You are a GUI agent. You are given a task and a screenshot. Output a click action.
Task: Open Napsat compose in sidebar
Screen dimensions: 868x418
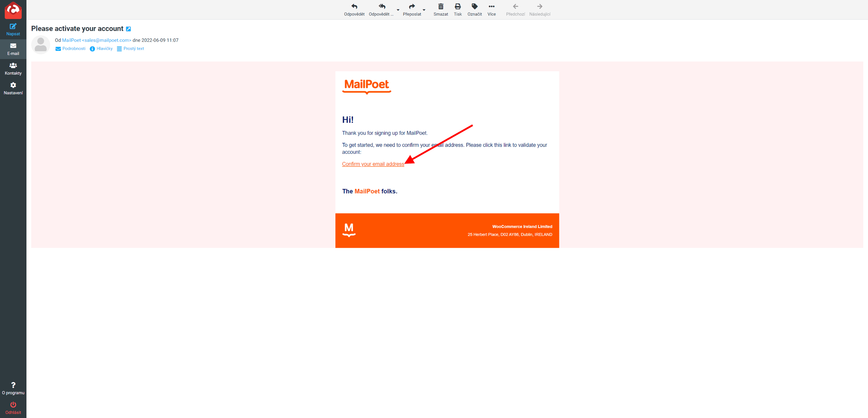pos(13,30)
